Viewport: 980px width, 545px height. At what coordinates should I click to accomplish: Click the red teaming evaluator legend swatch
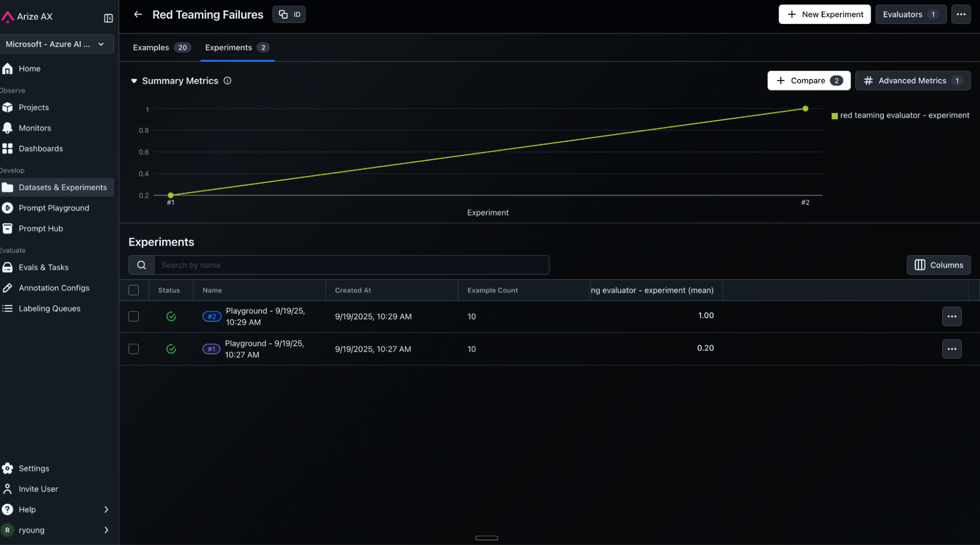click(834, 116)
